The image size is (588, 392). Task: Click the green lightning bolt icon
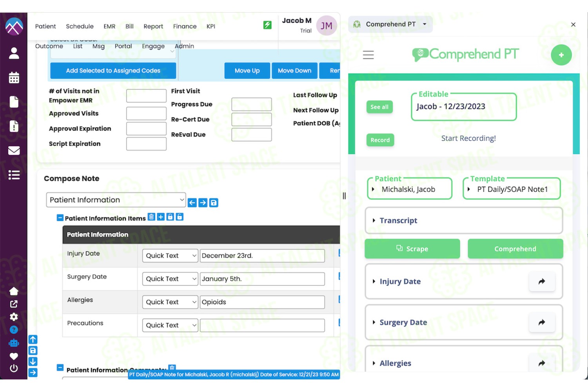pos(267,25)
